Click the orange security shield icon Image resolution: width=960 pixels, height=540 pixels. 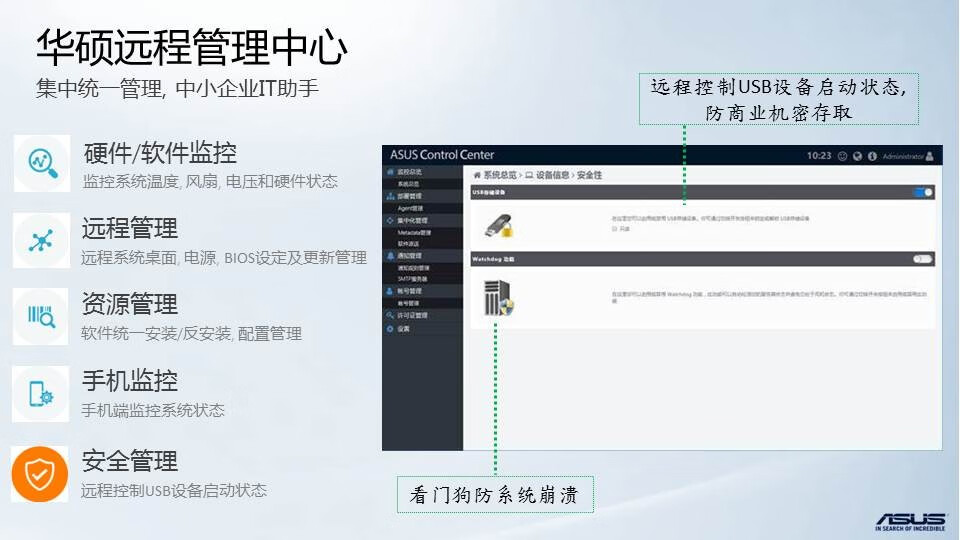coord(40,474)
